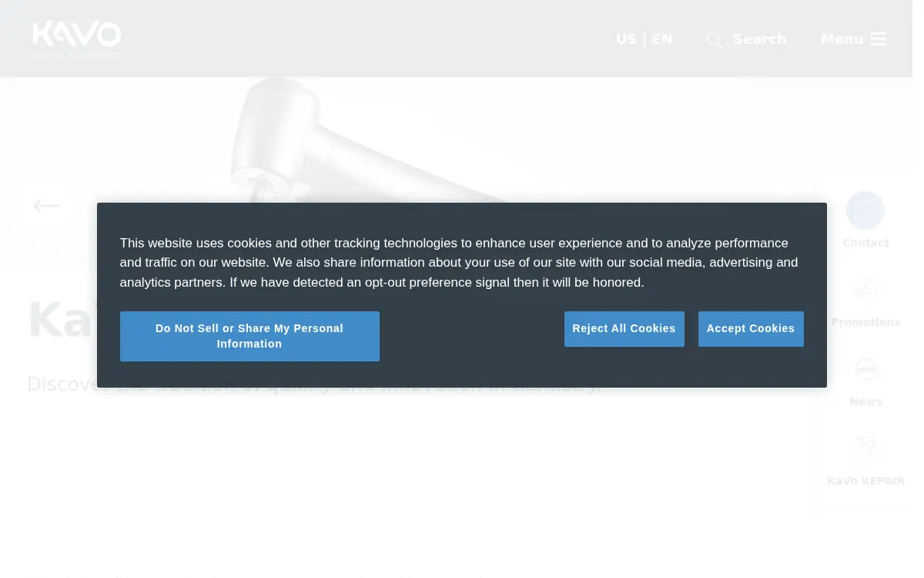The height and width of the screenshot is (578, 924).
Task: Open the Promotions sidebar label
Action: tap(865, 322)
